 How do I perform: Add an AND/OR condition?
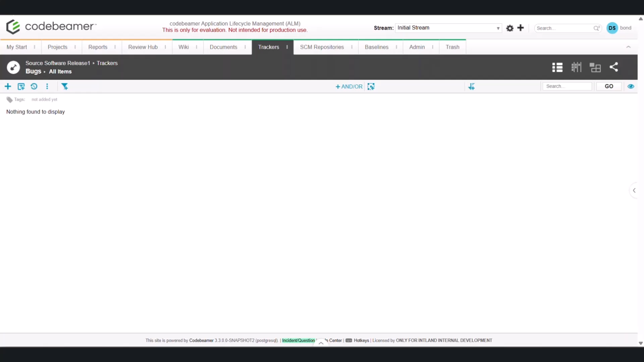pyautogui.click(x=349, y=87)
